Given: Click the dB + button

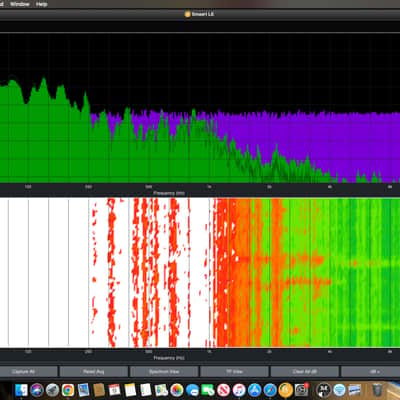Looking at the screenshot, I should point(371,371).
